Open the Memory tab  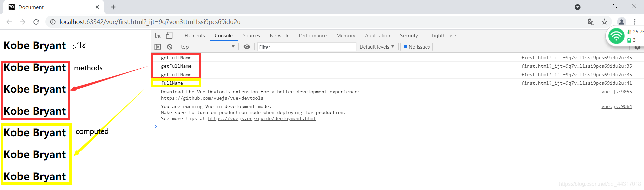[x=346, y=36]
